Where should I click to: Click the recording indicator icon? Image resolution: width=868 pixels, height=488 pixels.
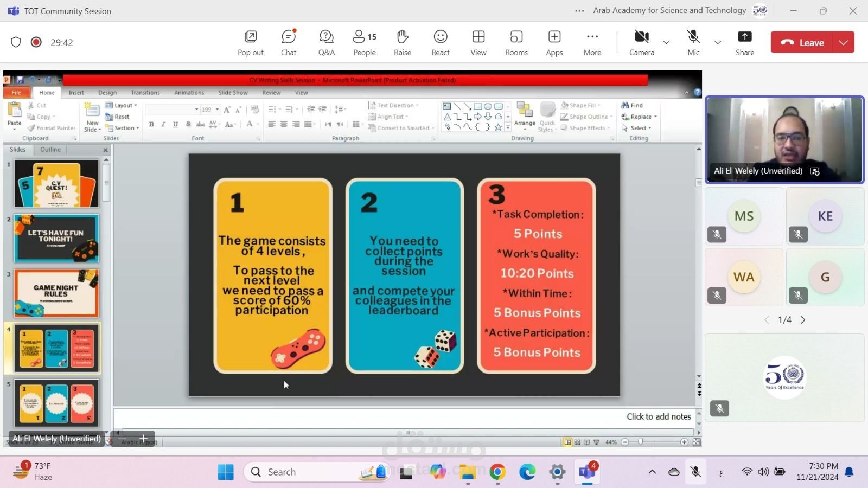[x=36, y=42]
